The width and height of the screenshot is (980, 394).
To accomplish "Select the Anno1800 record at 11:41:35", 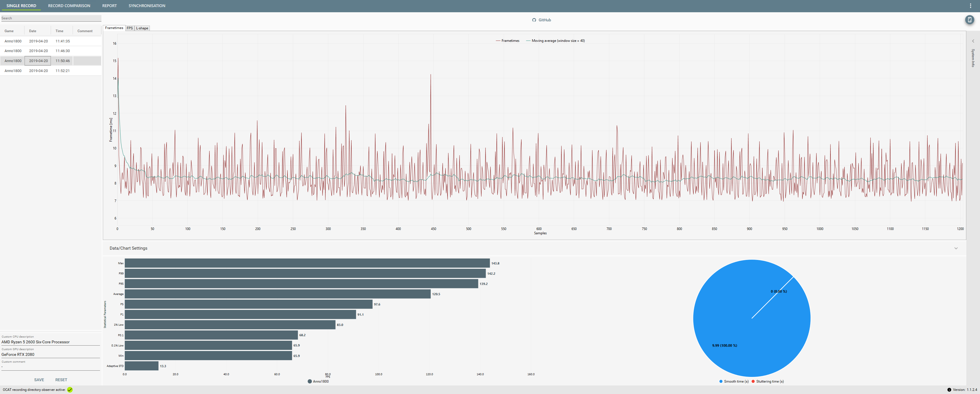I will click(51, 41).
